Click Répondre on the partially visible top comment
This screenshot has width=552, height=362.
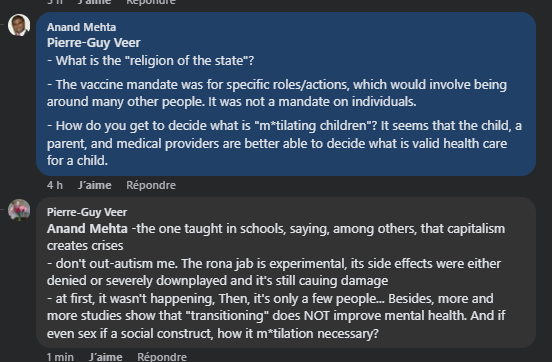(151, 2)
